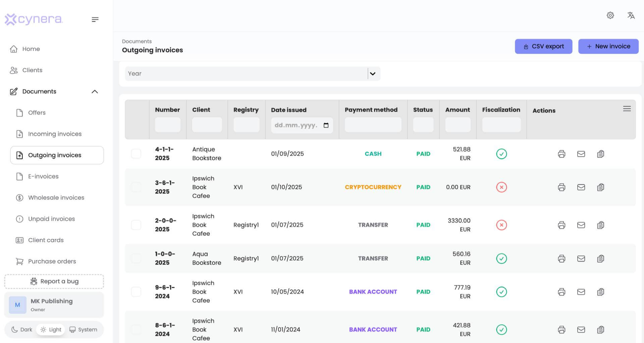644x343 pixels.
Task: Switch to System theme
Action: click(83, 330)
